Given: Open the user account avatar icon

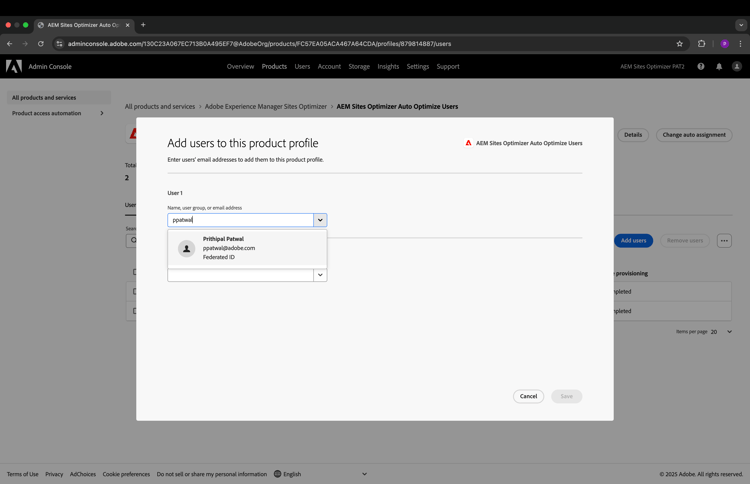Looking at the screenshot, I should click(737, 66).
